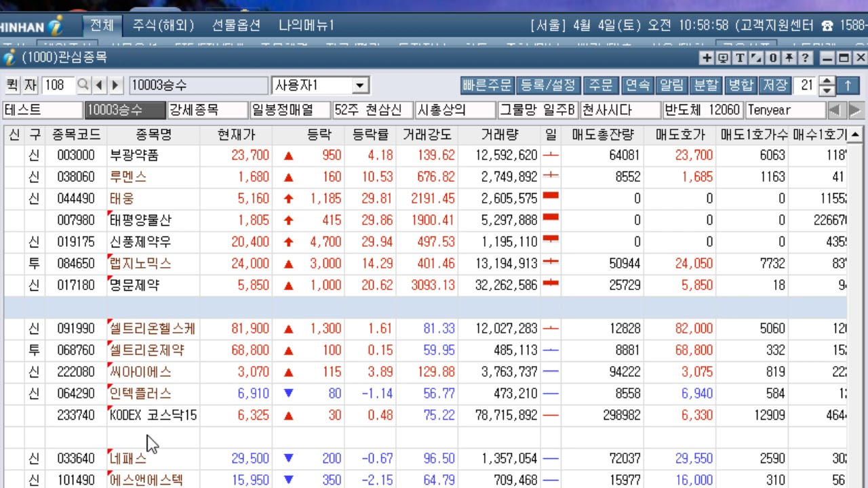Click the 108 group number input field

coord(58,85)
